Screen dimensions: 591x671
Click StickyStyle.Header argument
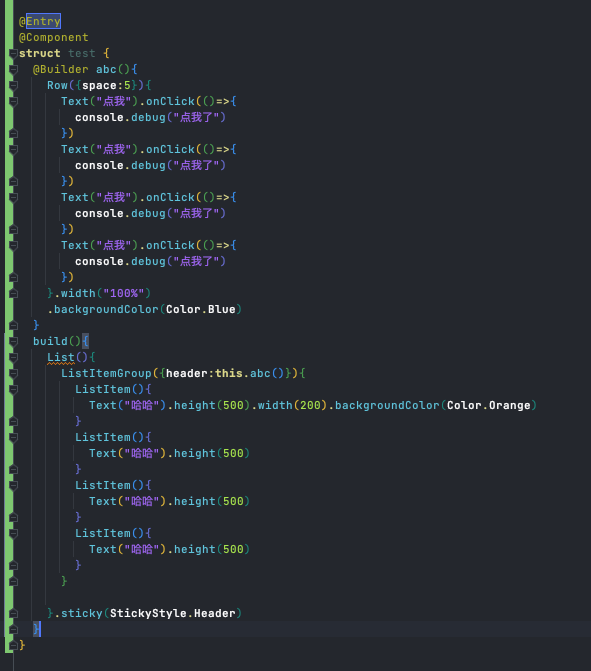tap(173, 614)
